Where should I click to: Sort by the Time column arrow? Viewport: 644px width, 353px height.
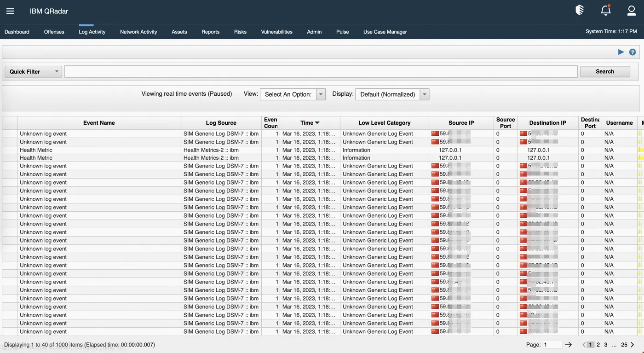pos(317,123)
